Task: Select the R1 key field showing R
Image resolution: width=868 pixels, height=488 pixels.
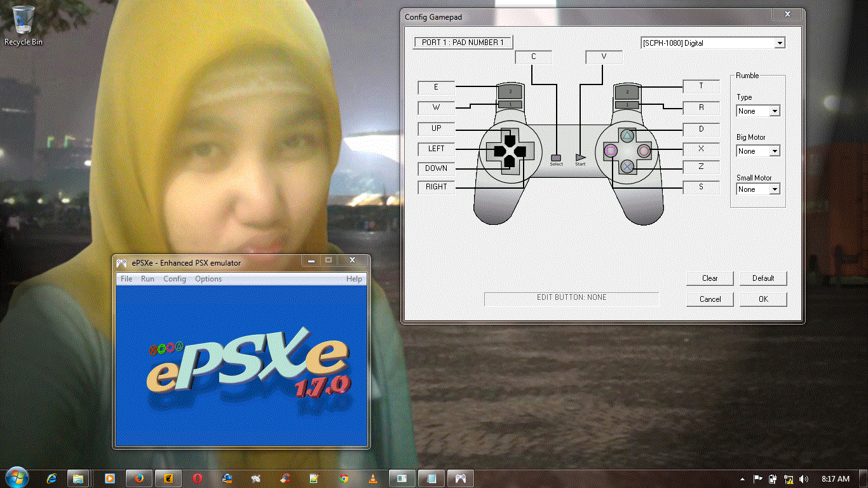Action: [702, 107]
